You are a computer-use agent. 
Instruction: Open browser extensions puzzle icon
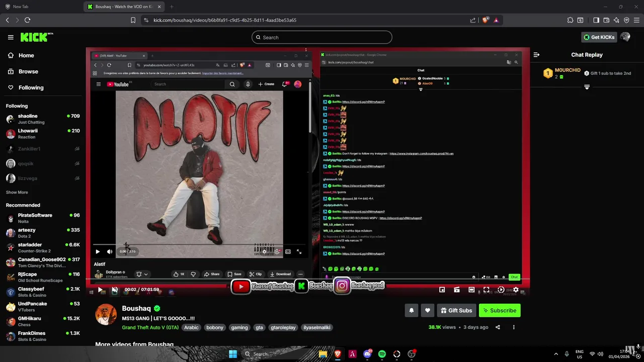tap(570, 20)
